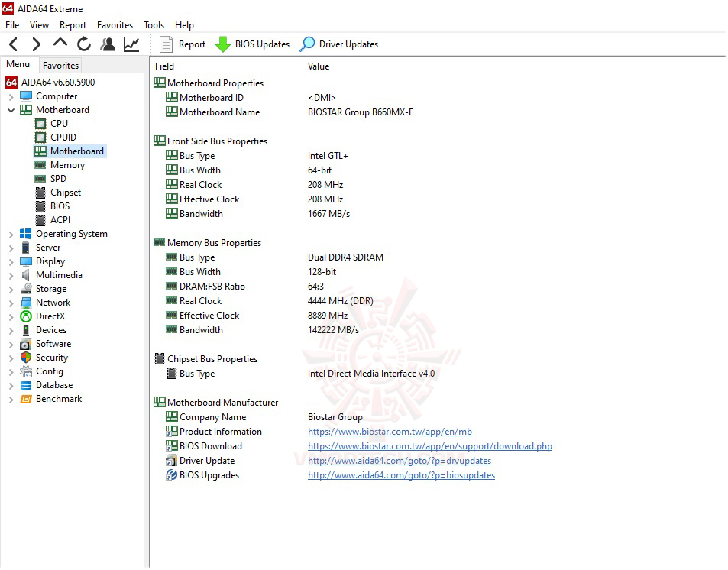Select Motherboard sub-item icon in tree
Screen dimensions: 728x570
click(x=40, y=151)
